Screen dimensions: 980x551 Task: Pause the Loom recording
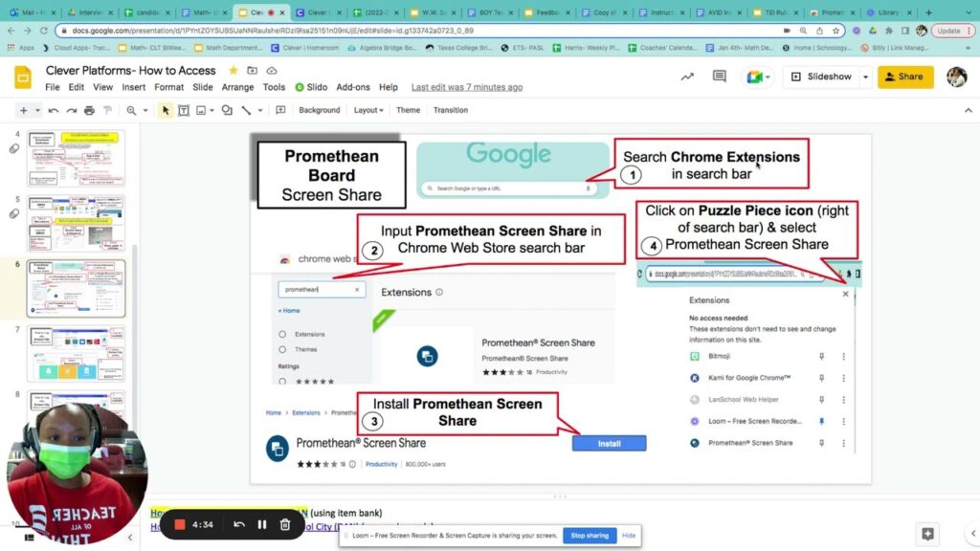pos(262,525)
